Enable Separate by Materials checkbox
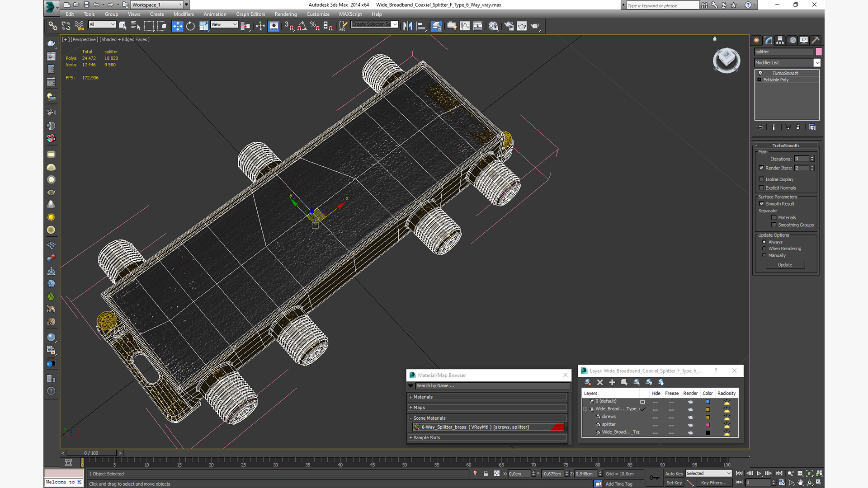The image size is (868, 488). tap(774, 218)
